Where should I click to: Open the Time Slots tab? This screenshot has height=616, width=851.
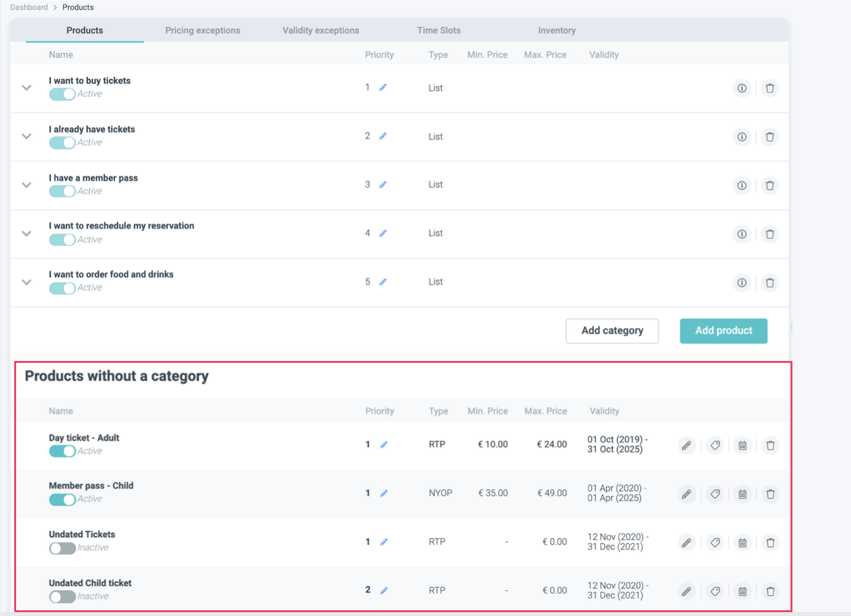(x=438, y=30)
